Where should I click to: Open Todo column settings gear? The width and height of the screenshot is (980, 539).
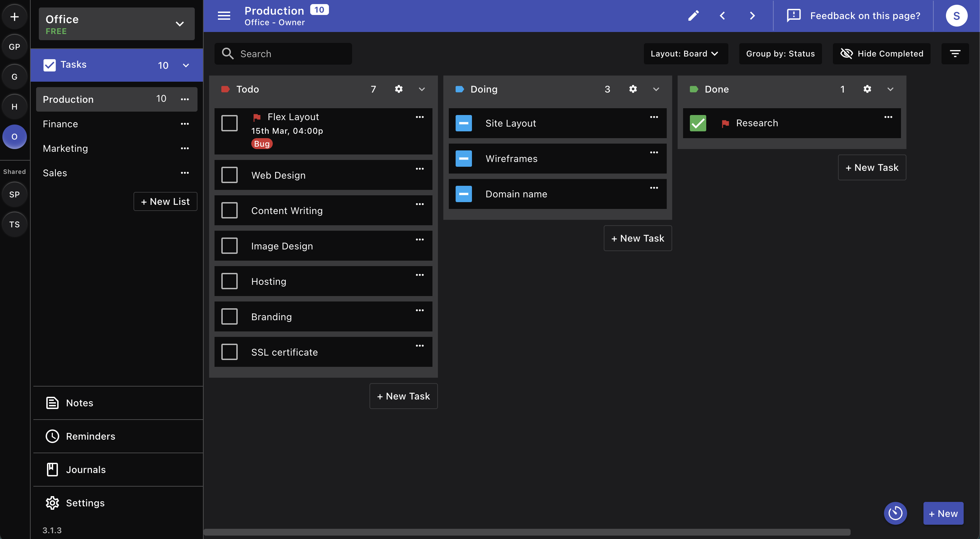pyautogui.click(x=399, y=89)
